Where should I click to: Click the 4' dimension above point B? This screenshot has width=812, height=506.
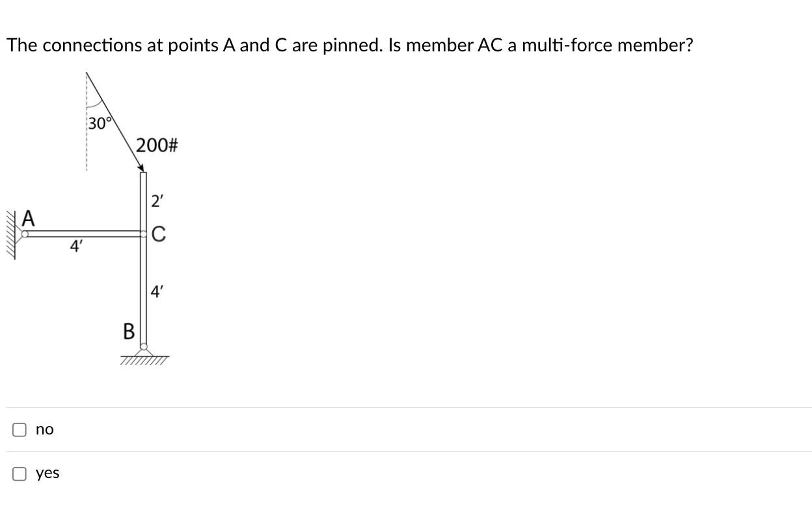[x=157, y=291]
